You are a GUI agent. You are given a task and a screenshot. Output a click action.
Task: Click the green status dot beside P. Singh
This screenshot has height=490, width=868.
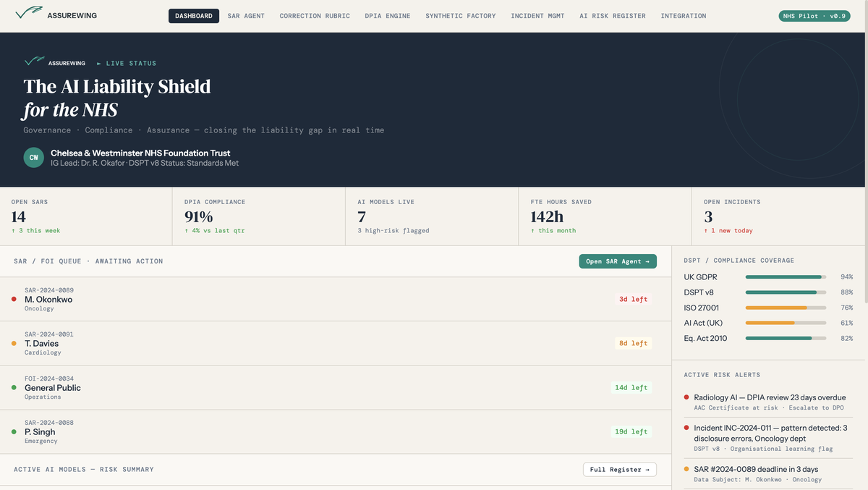pyautogui.click(x=14, y=432)
